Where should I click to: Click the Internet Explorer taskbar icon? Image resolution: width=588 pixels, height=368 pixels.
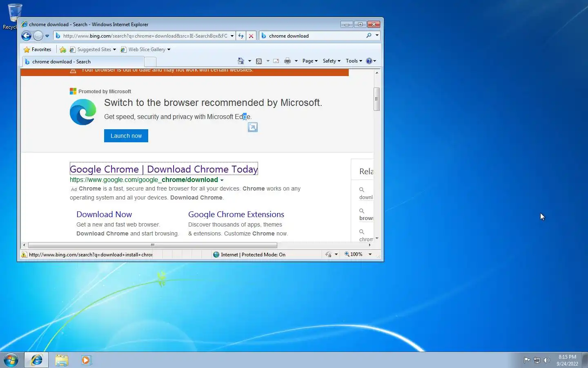(37, 360)
